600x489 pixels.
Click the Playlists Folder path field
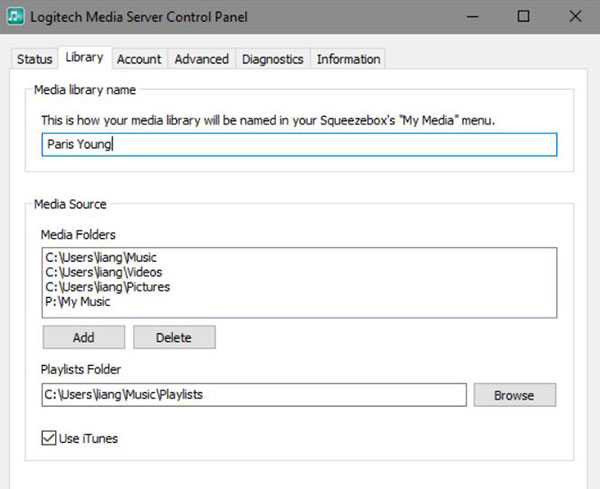(254, 394)
